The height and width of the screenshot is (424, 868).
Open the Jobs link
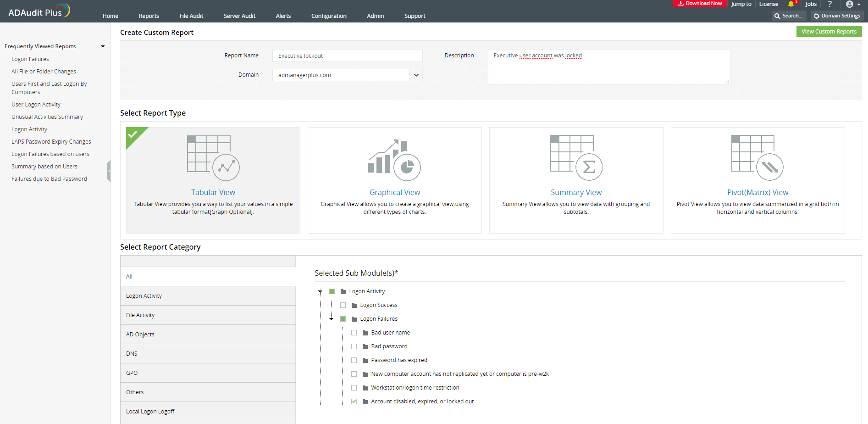pos(811,4)
